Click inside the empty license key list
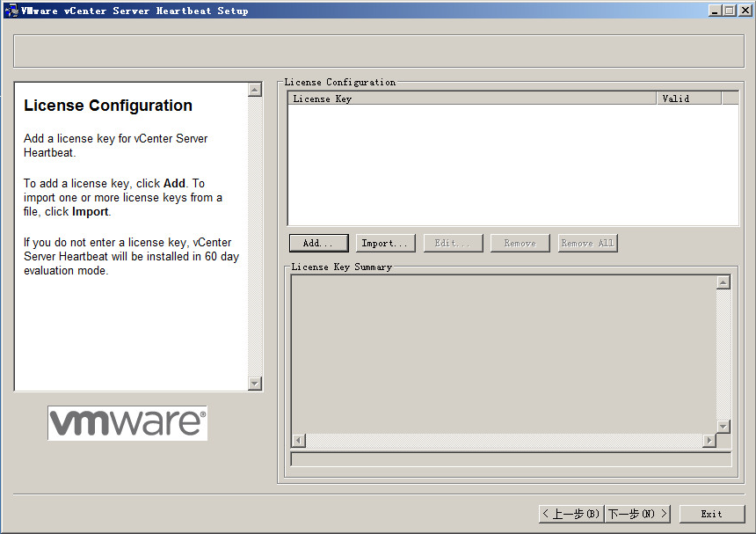 pos(513,164)
